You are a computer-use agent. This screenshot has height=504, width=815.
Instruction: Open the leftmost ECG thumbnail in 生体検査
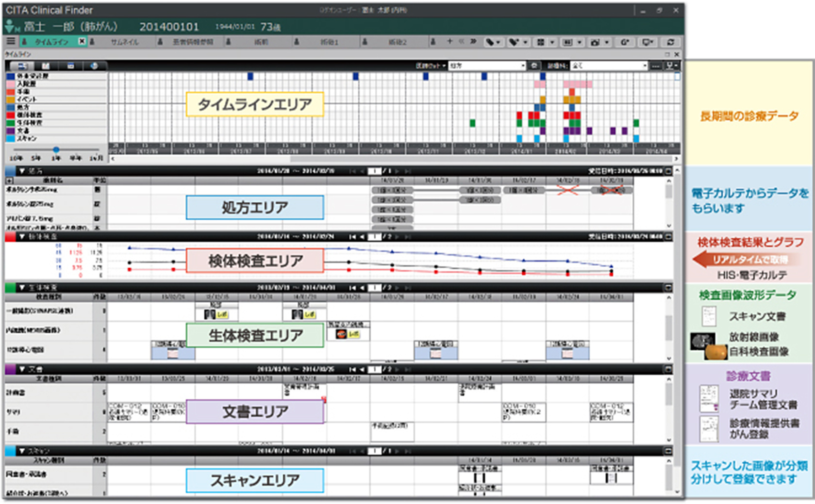point(173,352)
